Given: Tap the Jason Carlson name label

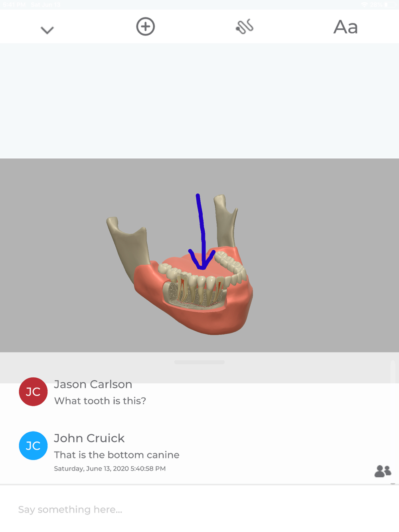Looking at the screenshot, I should (93, 384).
